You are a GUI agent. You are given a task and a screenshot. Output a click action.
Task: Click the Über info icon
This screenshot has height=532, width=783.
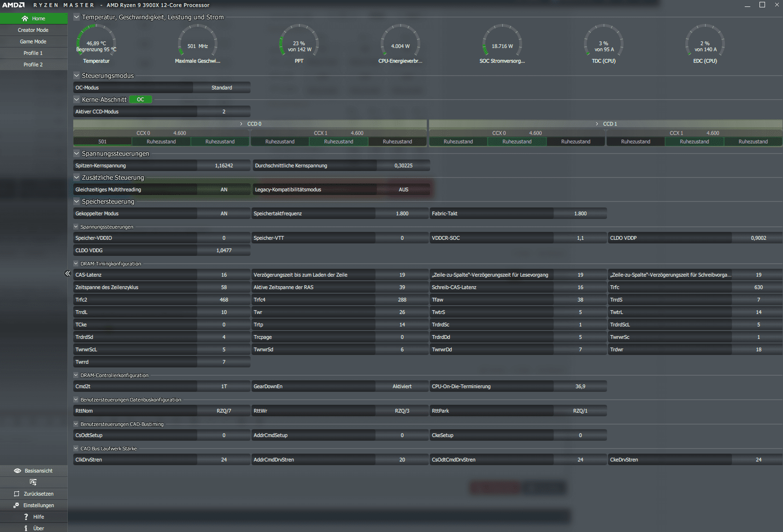[x=26, y=528]
